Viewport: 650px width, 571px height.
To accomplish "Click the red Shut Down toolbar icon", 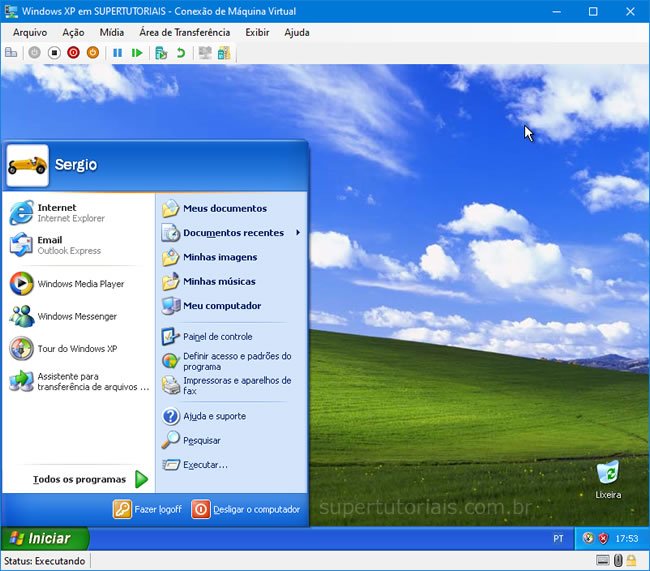I will click(73, 52).
